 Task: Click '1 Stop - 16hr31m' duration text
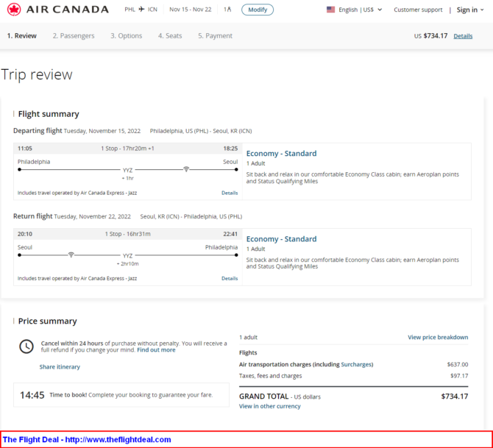(x=127, y=234)
